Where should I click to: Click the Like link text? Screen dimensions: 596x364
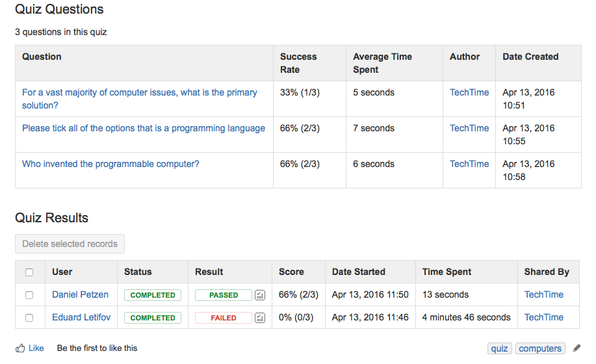36,348
